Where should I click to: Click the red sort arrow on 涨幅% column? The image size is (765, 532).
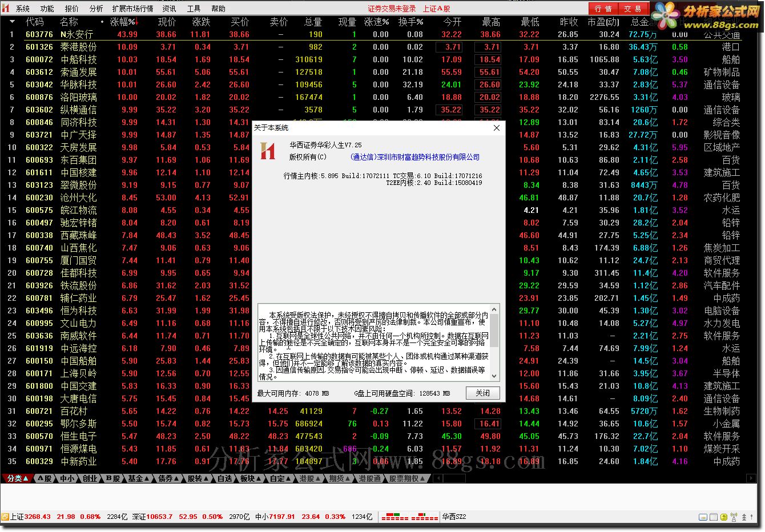click(x=136, y=22)
